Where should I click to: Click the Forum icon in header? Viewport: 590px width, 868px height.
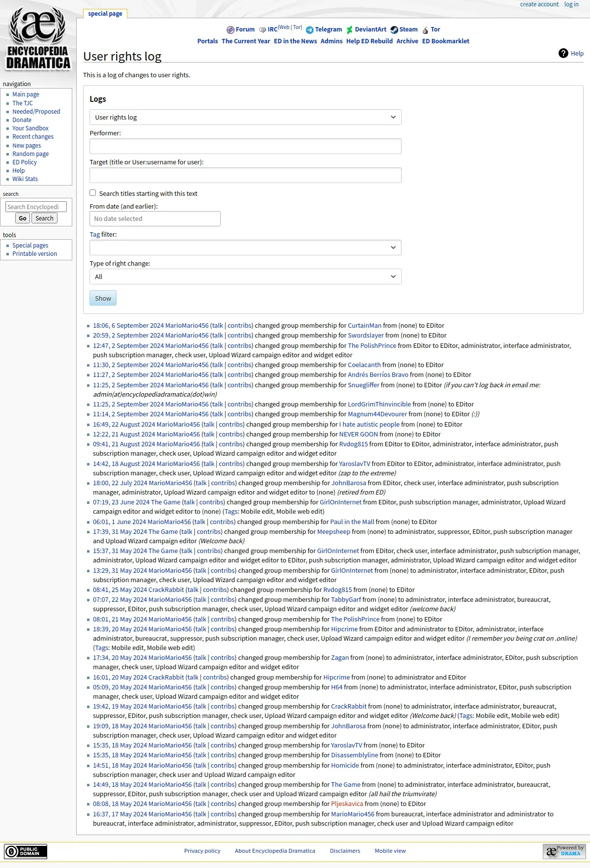[x=230, y=30]
